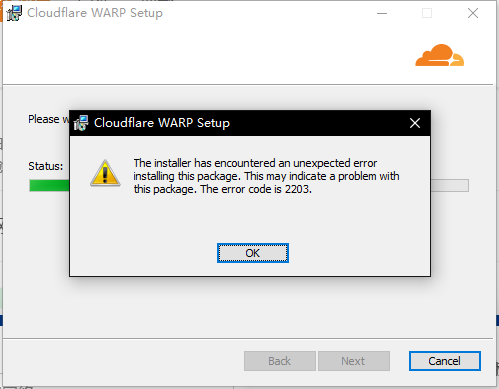Close the main Cloudflare WARP Setup window

pyautogui.click(x=473, y=13)
